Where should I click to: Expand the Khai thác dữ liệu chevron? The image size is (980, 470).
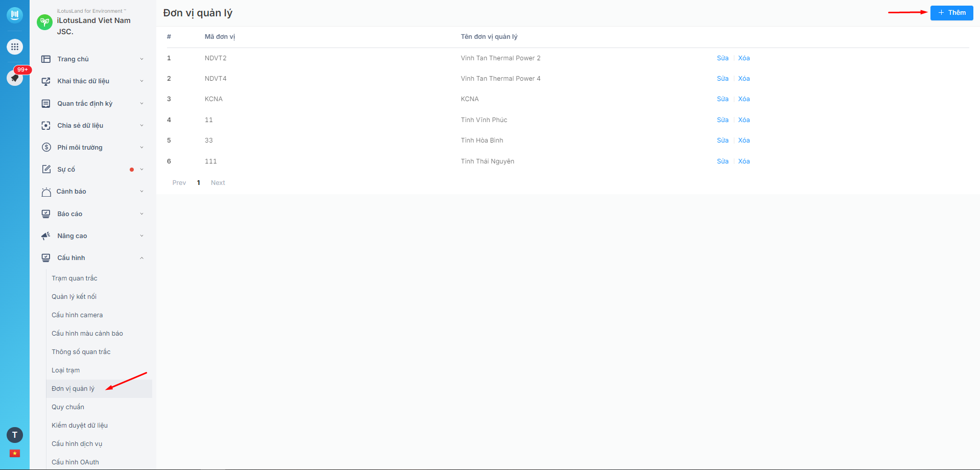141,81
